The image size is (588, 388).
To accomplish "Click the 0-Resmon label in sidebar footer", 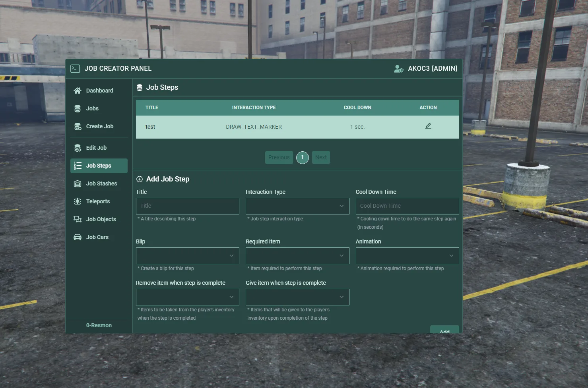I will (99, 325).
